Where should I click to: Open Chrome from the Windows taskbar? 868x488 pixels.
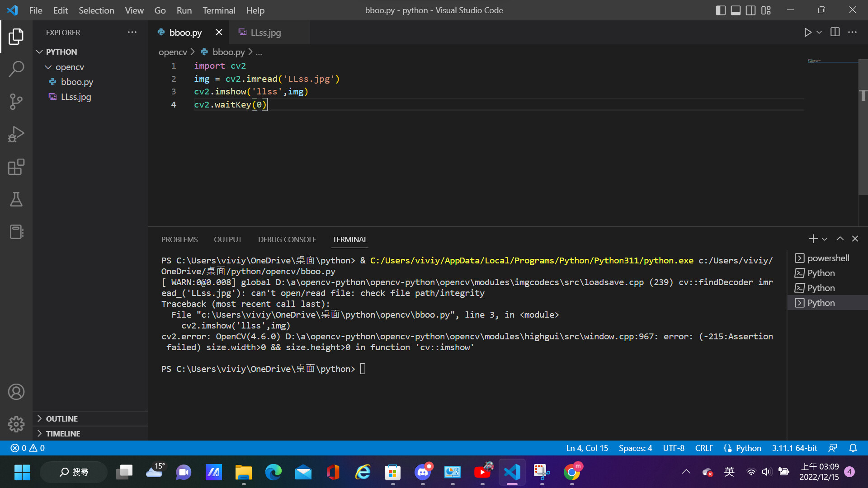pyautogui.click(x=572, y=472)
